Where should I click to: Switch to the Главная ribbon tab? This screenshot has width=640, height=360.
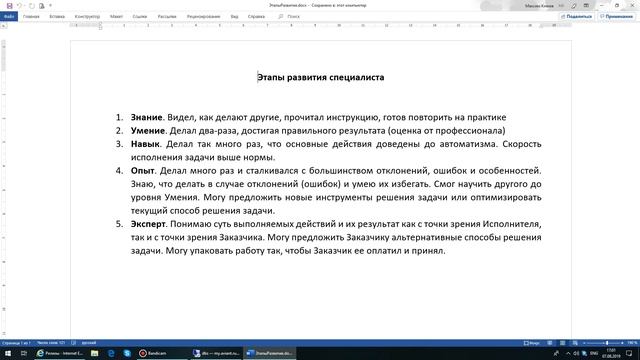coord(31,17)
